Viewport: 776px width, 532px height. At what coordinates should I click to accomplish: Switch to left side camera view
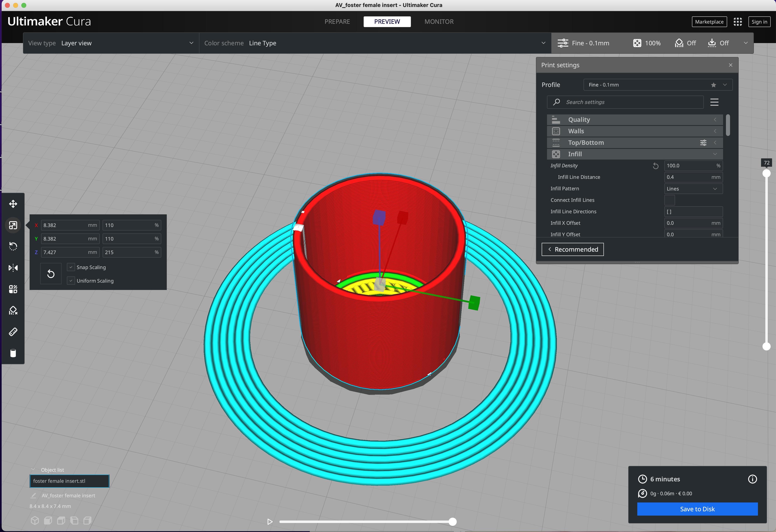pyautogui.click(x=74, y=521)
